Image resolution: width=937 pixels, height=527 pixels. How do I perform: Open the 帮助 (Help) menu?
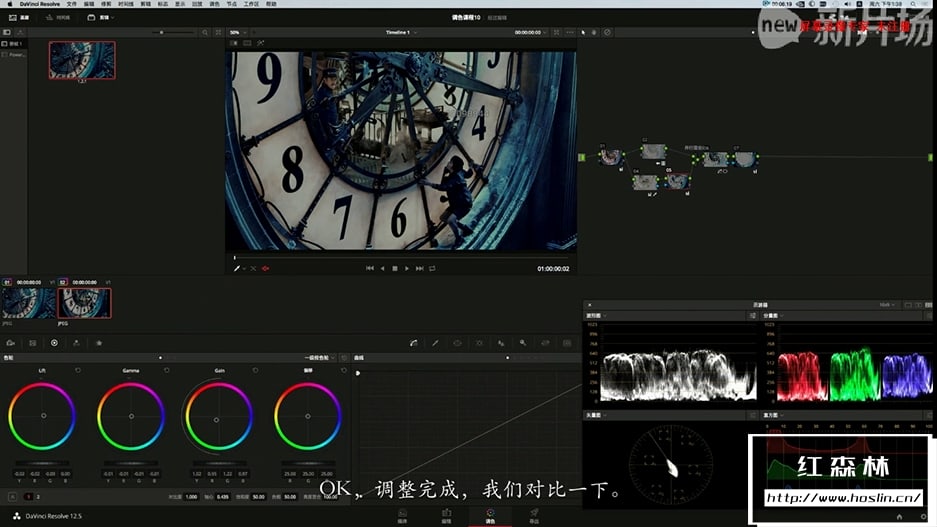[271, 4]
